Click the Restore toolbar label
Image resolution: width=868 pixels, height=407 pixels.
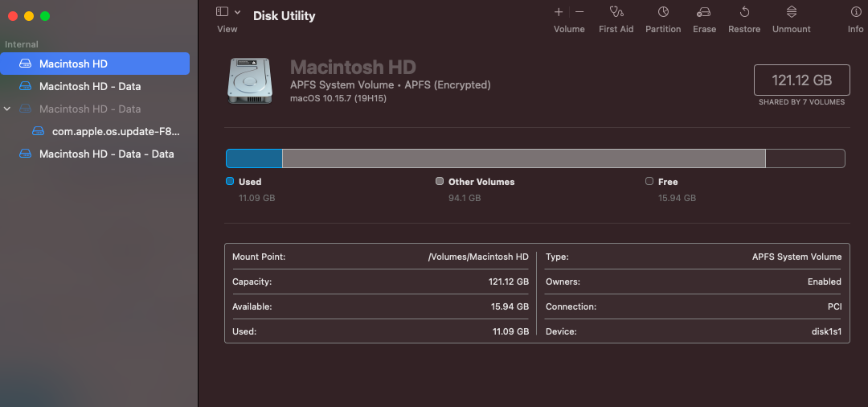(x=744, y=29)
